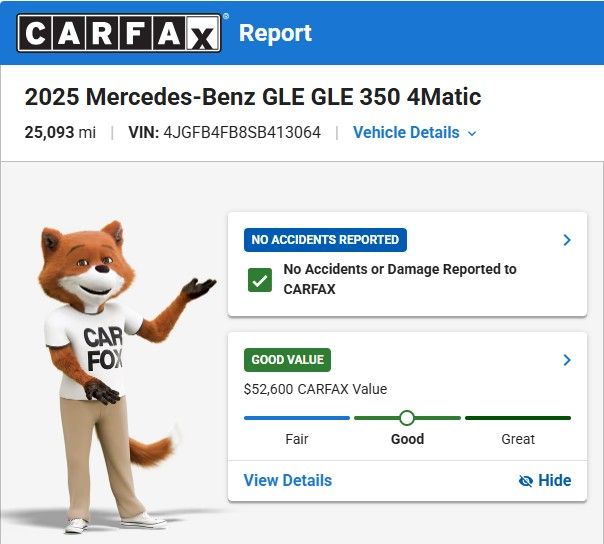Click the green checkmark icon
Screen dimensions: 604x544
260,280
